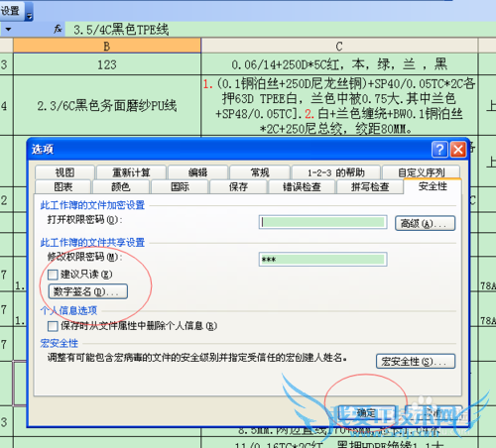Viewport: 496px width, 448px height.
Task: Select column C header in spreadsheet
Action: pyautogui.click(x=339, y=46)
